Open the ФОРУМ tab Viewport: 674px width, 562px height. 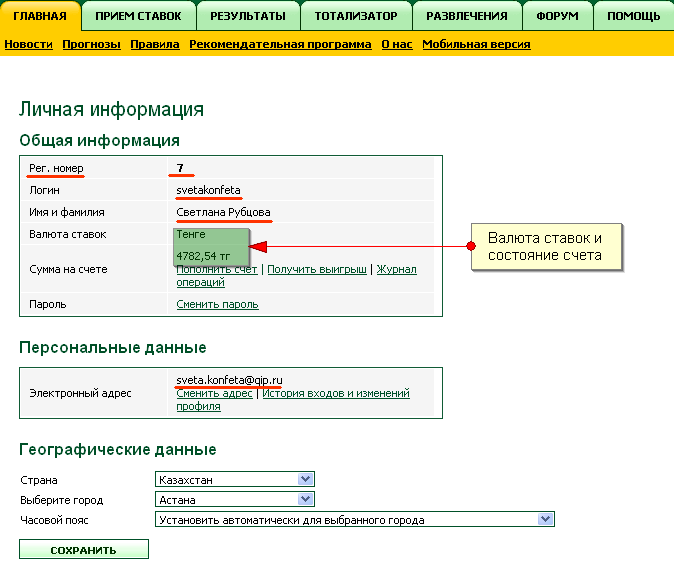pyautogui.click(x=556, y=16)
